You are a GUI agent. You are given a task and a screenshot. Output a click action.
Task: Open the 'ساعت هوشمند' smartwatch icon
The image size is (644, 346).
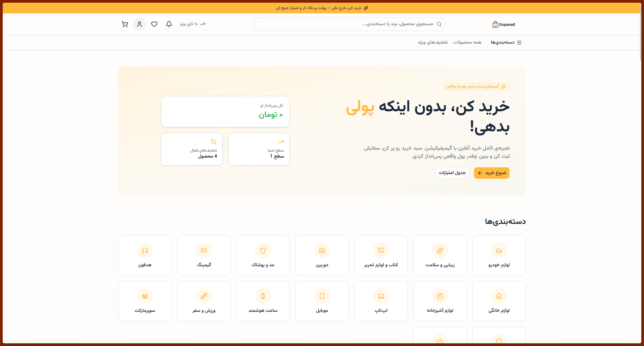(x=263, y=296)
